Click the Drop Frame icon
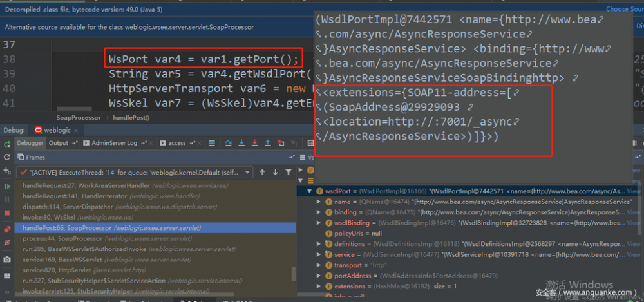This screenshot has height=302, width=644. point(281,143)
